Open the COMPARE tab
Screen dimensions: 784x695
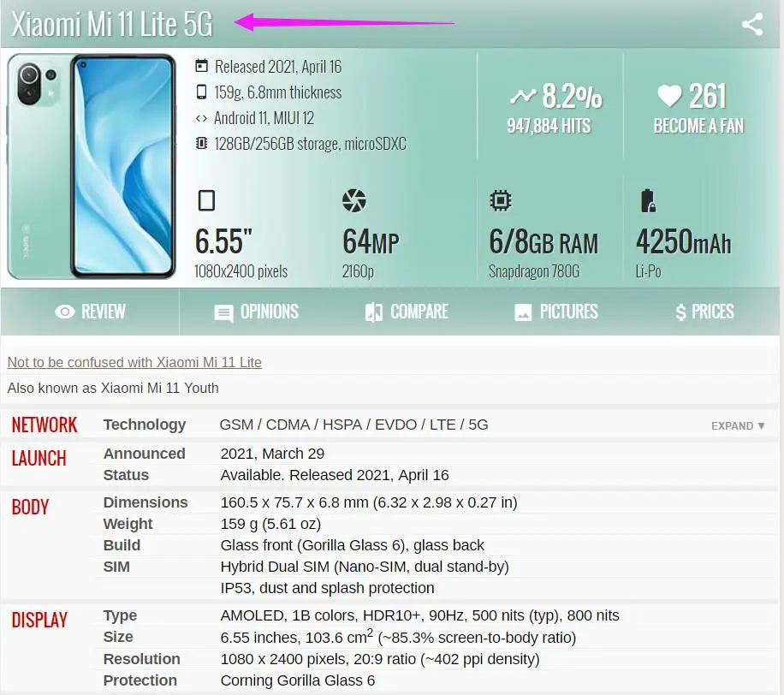tap(407, 312)
